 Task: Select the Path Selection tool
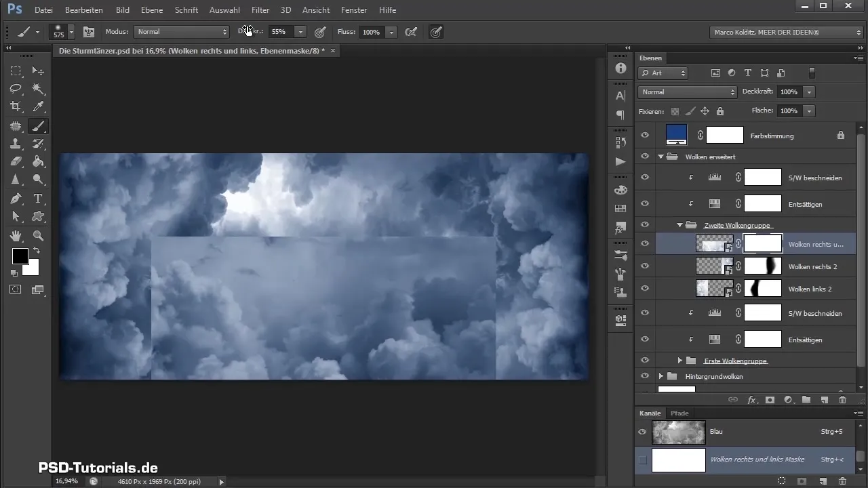[x=16, y=217]
